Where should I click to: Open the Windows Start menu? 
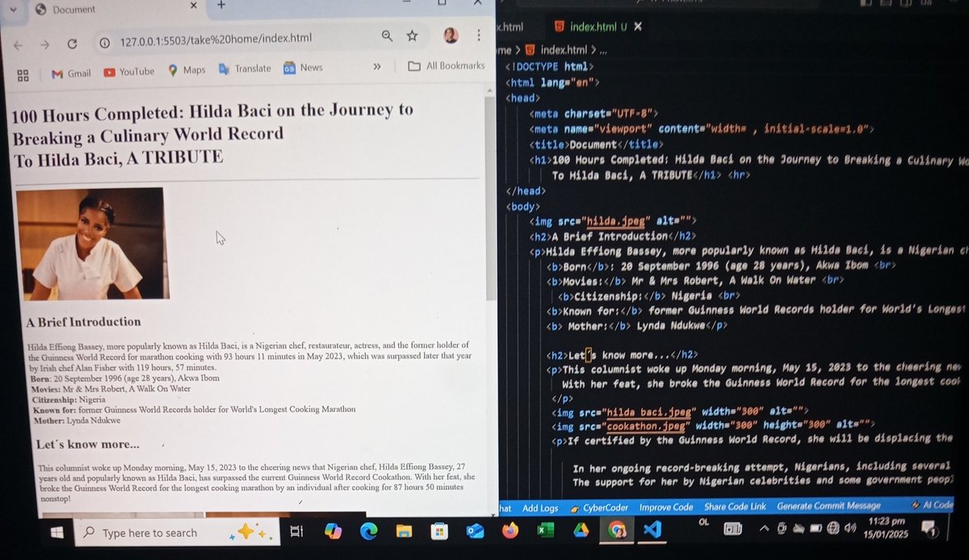pyautogui.click(x=57, y=532)
